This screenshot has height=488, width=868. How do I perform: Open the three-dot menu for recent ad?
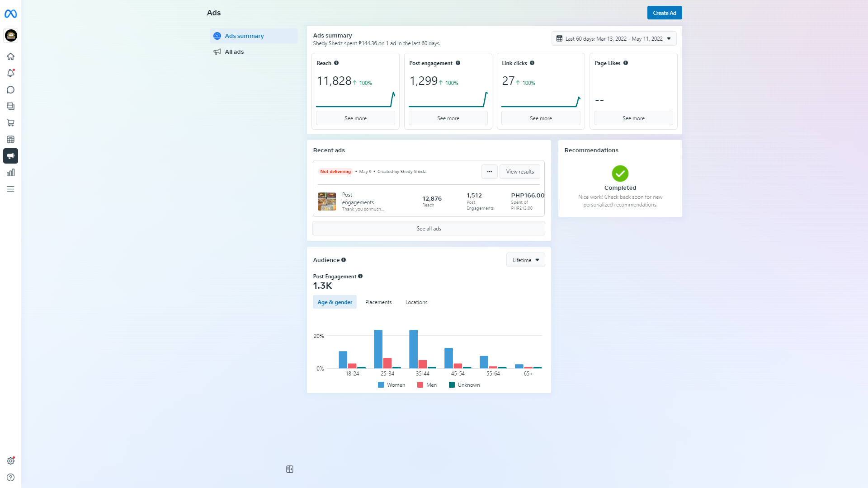(x=489, y=172)
